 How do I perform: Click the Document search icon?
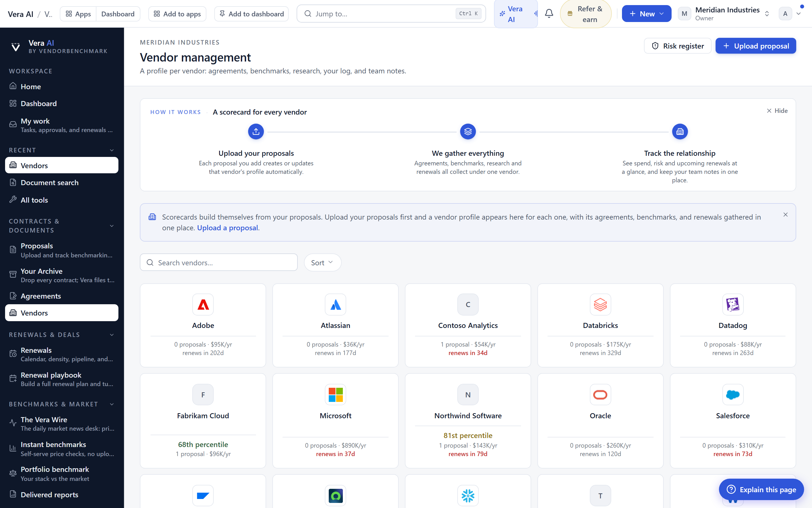[13, 182]
